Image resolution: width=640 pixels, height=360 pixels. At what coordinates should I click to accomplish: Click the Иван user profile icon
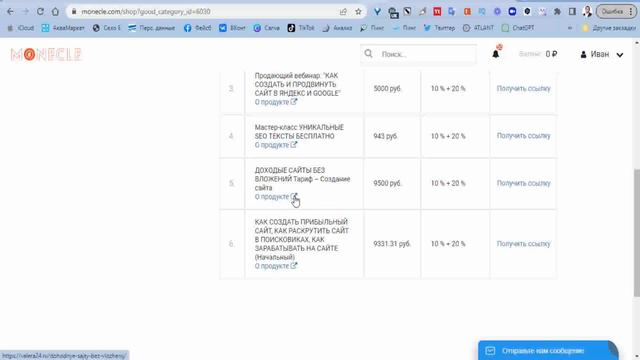click(583, 54)
